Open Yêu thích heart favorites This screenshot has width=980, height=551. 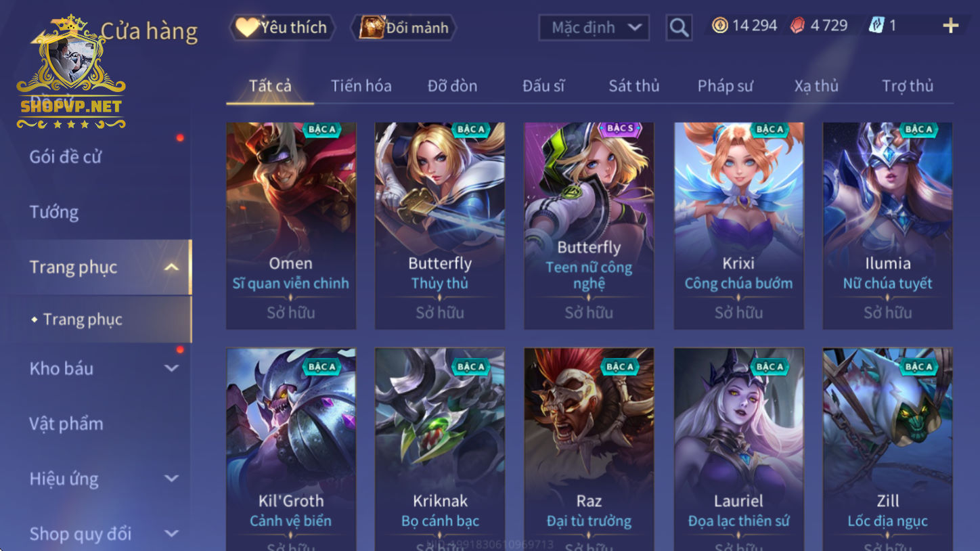click(x=282, y=28)
